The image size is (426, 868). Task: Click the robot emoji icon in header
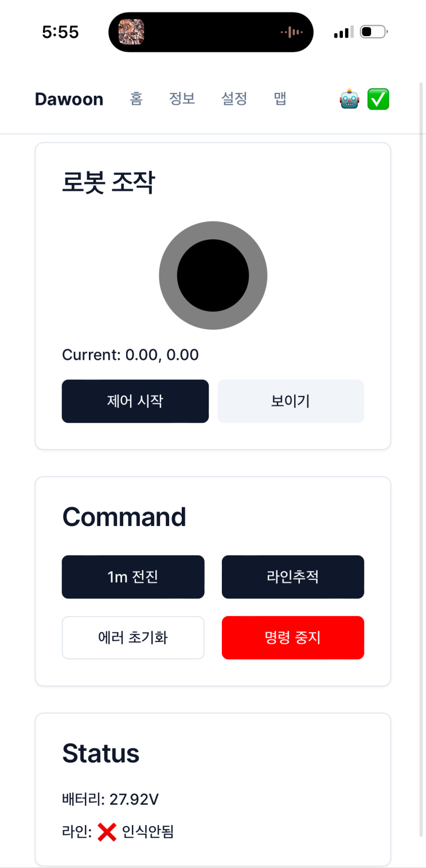349,99
